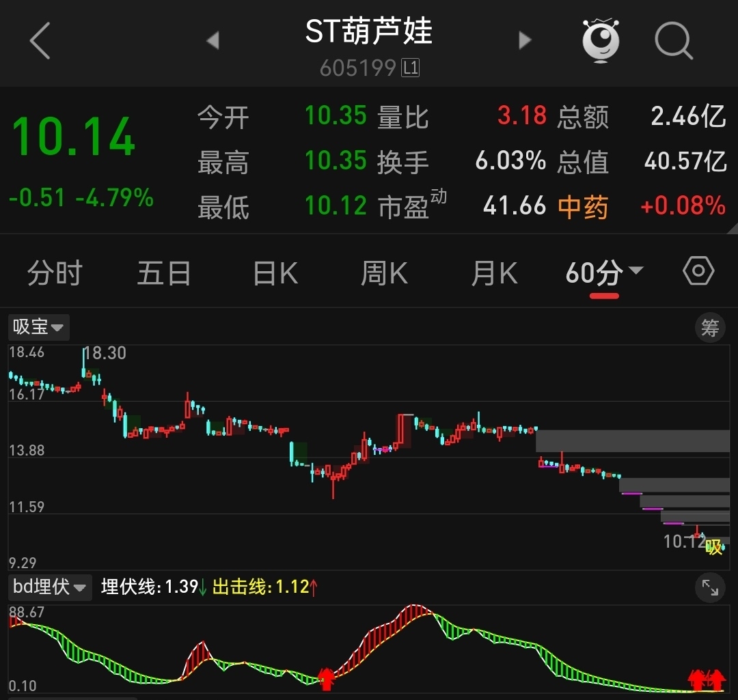The width and height of the screenshot is (738, 700).
Task: Tap the stock code 605199
Action: [x=357, y=68]
